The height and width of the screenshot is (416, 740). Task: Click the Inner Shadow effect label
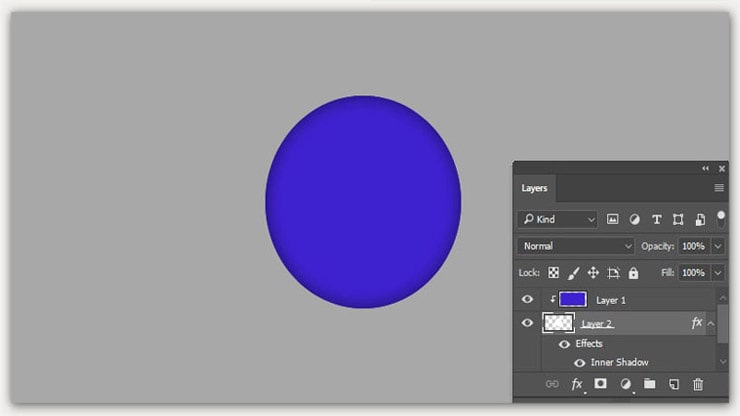619,363
